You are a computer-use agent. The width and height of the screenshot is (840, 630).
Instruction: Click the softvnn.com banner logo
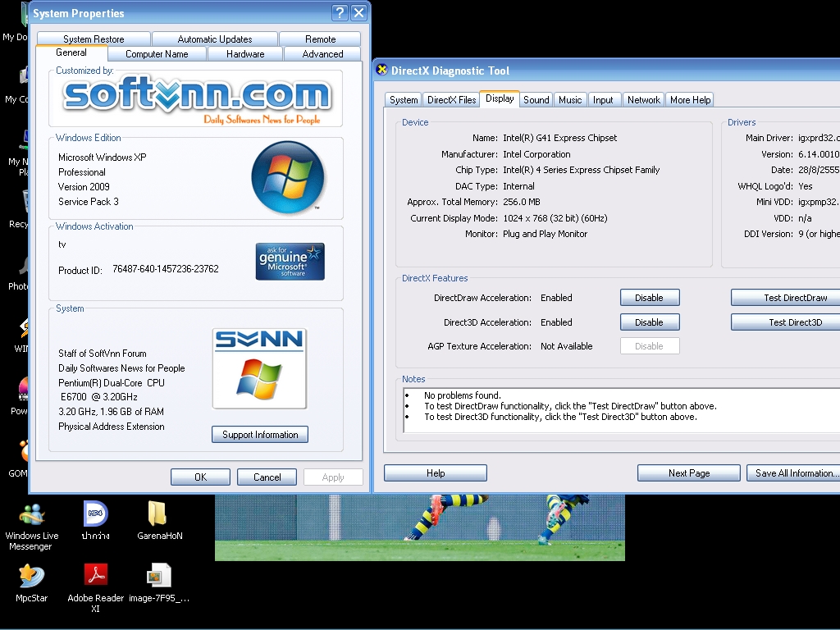[x=197, y=99]
